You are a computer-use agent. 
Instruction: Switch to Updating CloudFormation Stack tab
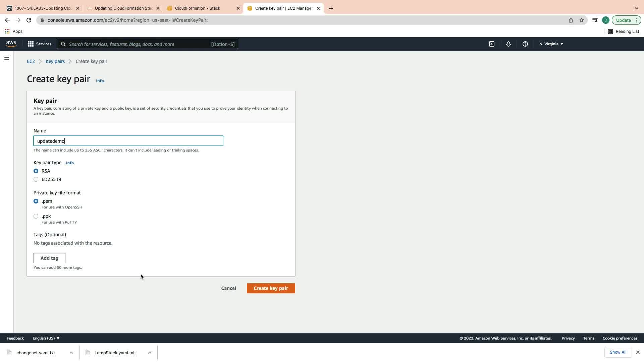(x=123, y=8)
